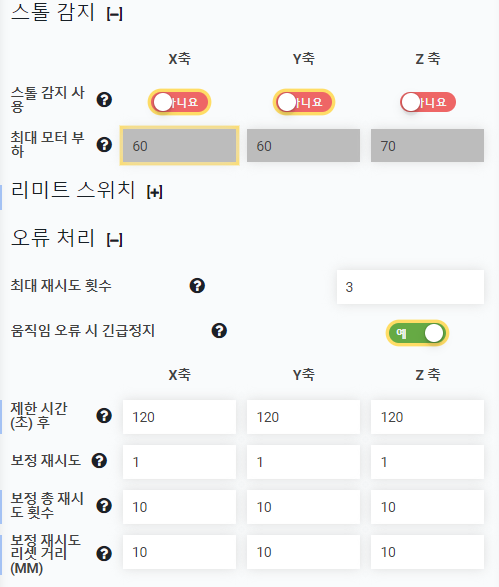
Task: Collapse the 오류 처리 section
Action: (x=115, y=240)
